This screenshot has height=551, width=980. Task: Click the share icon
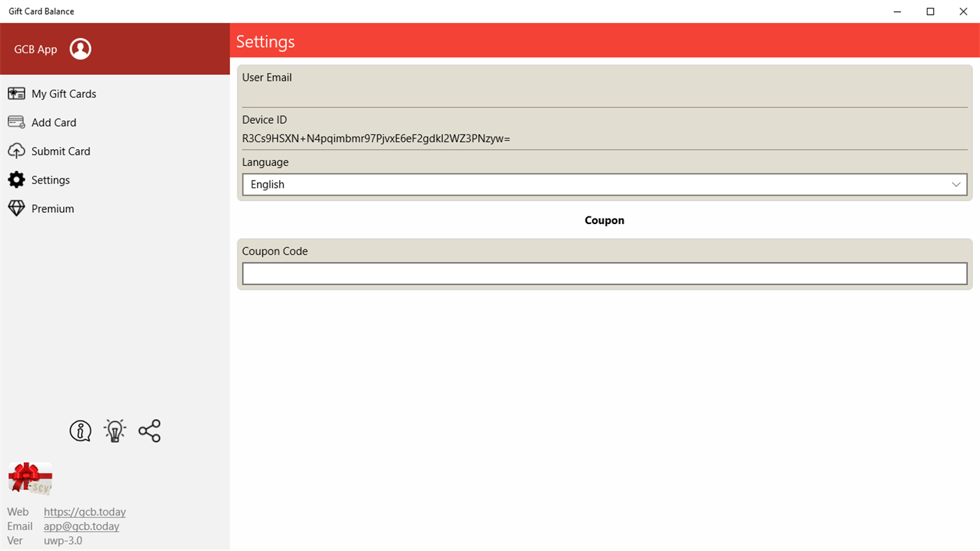149,431
